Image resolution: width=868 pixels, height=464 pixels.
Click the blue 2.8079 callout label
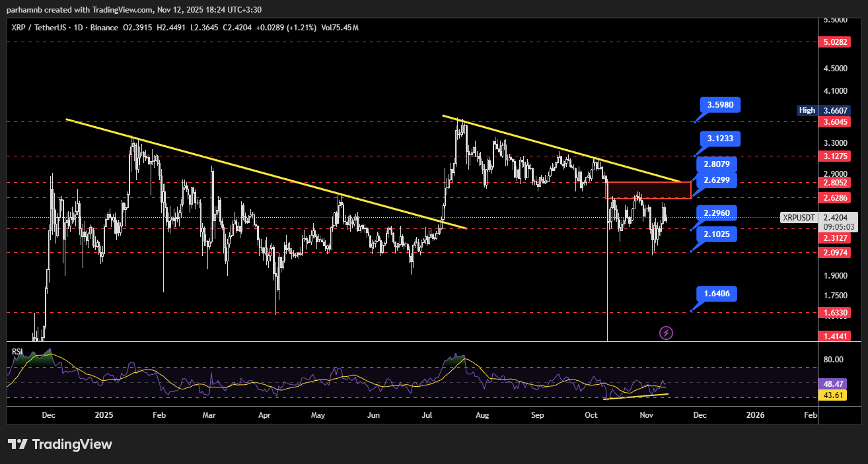[x=716, y=164]
